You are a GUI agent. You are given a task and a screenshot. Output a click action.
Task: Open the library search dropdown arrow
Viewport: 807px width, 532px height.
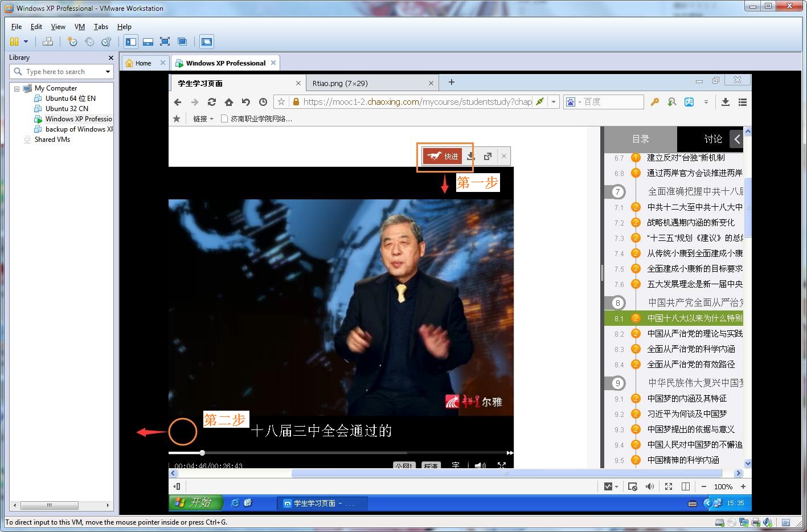coord(108,72)
